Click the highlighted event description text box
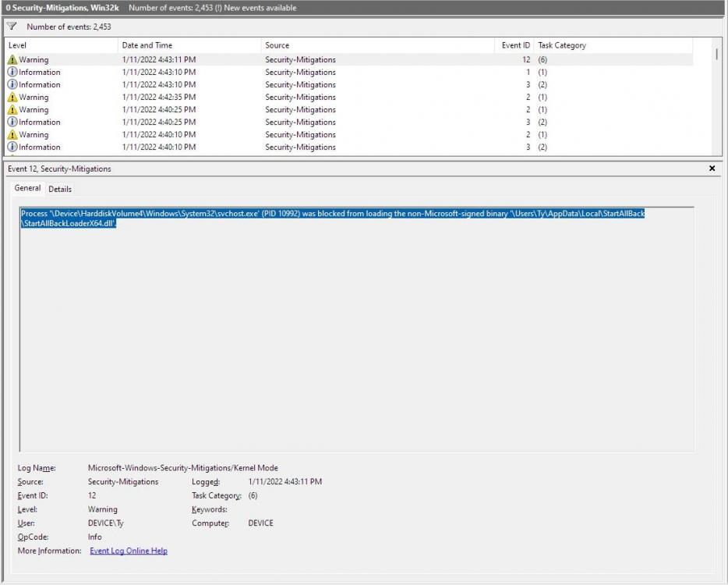 (x=356, y=329)
